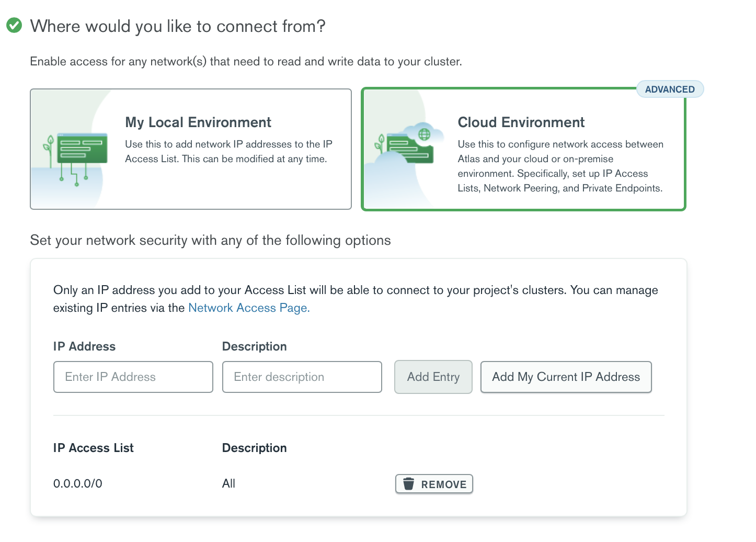The width and height of the screenshot is (756, 542).
Task: Click the trash can icon
Action: (409, 484)
